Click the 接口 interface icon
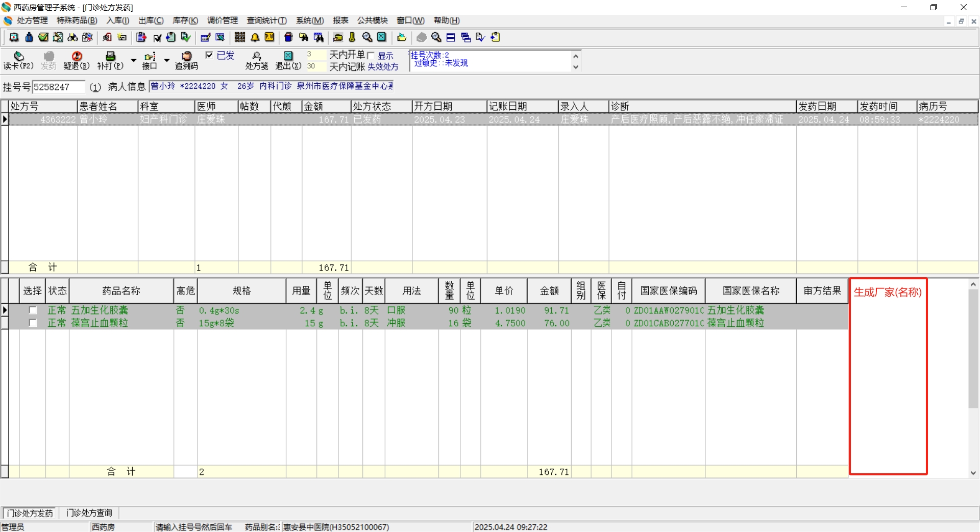The height and width of the screenshot is (532, 980). [150, 57]
